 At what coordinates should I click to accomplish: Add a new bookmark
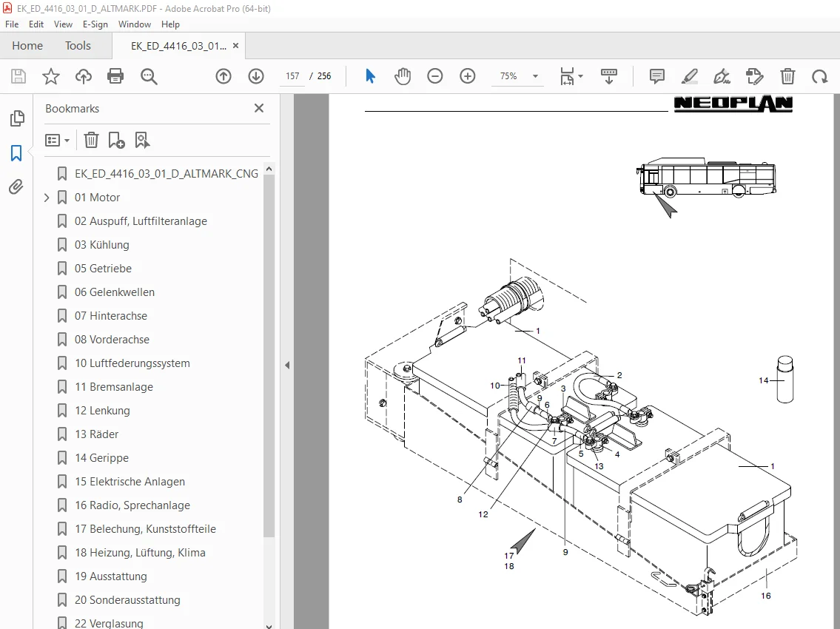[x=116, y=141]
